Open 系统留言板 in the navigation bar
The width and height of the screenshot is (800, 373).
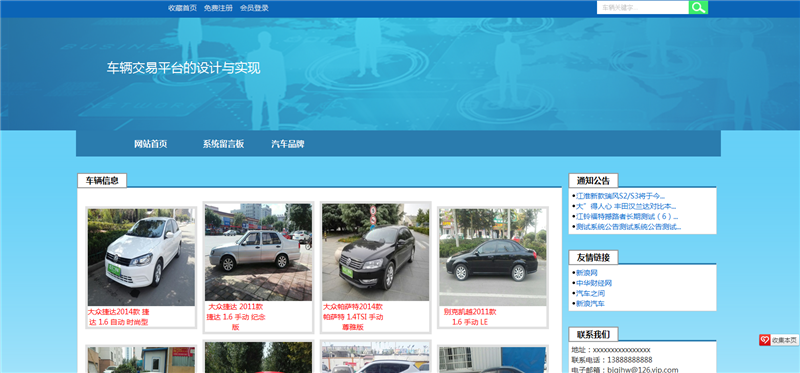point(223,144)
